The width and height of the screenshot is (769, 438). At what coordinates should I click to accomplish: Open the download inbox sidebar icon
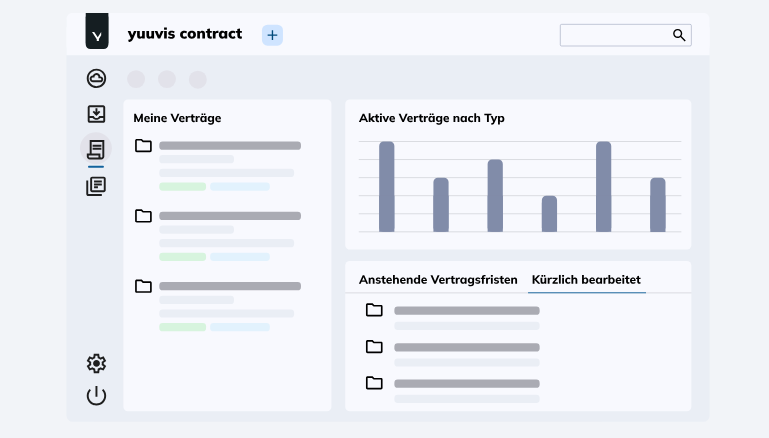click(x=96, y=114)
